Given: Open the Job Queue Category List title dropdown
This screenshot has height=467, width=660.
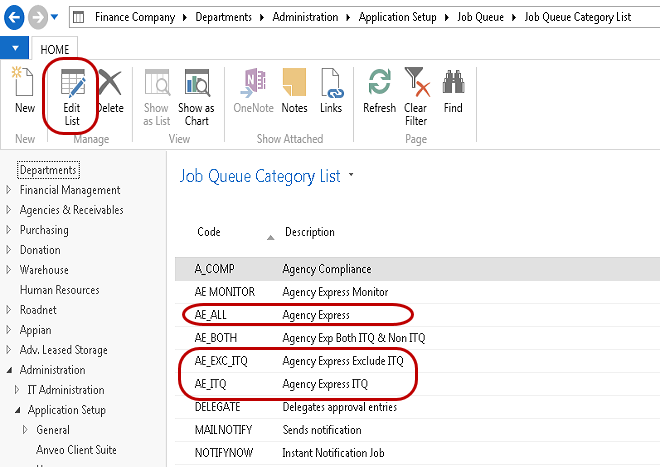Looking at the screenshot, I should coord(351,177).
